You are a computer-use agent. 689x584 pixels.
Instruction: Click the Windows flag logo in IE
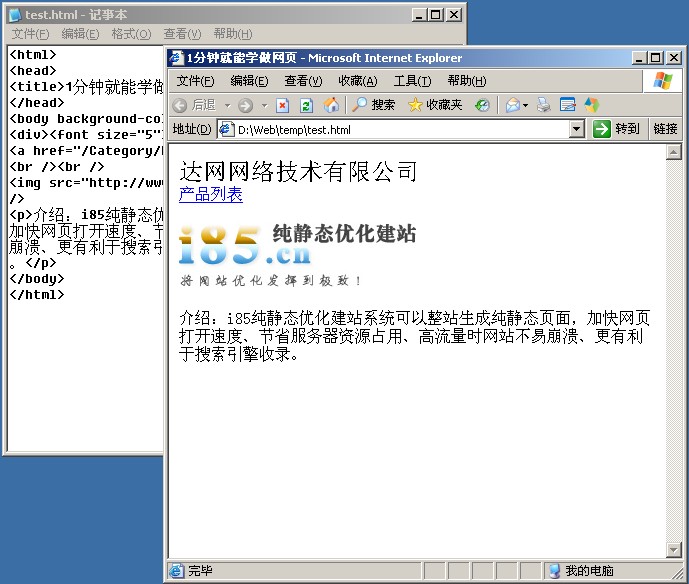tap(663, 81)
